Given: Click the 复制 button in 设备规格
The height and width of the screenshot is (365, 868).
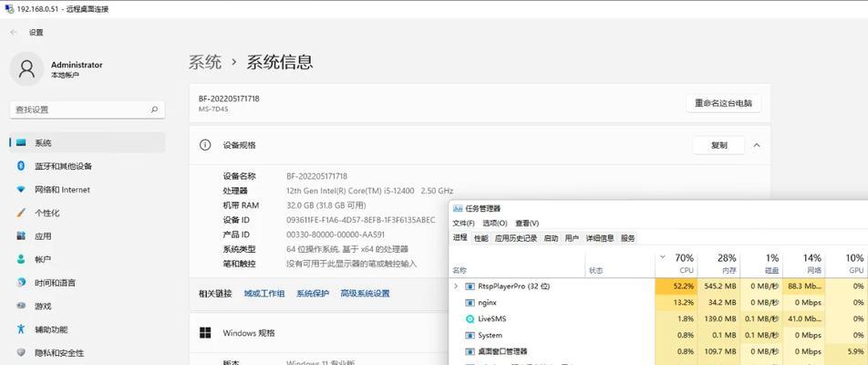Looking at the screenshot, I should click(x=719, y=145).
